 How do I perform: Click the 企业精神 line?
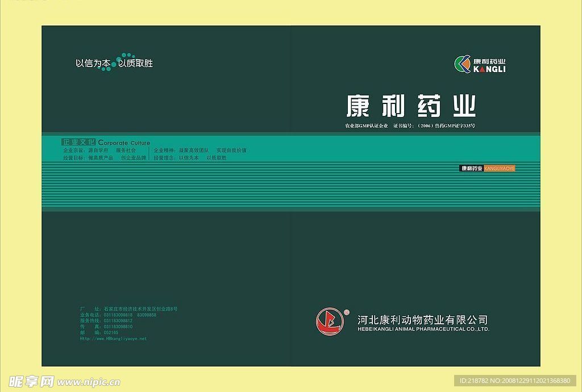[200, 150]
